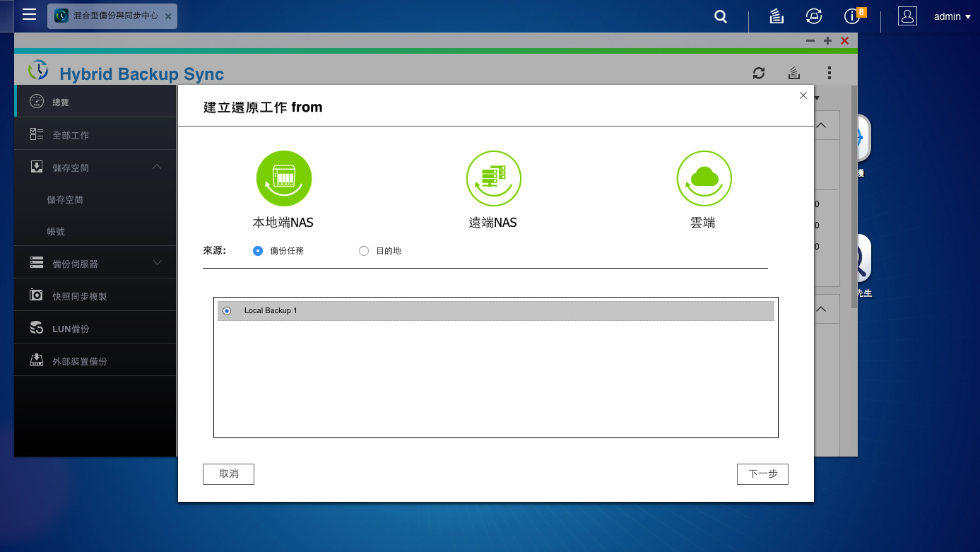The height and width of the screenshot is (552, 980).
Task: Open the background tasks stack icon in top bar
Action: pos(776,16)
